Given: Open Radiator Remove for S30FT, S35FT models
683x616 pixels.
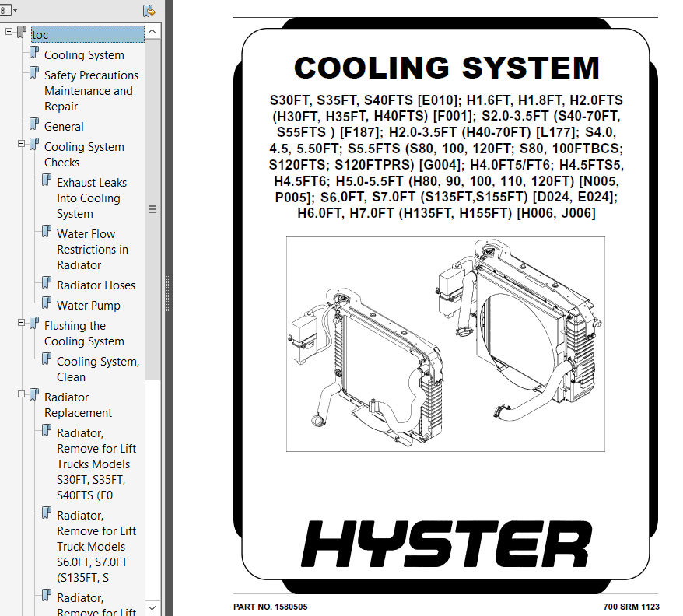Looking at the screenshot, I should [96, 464].
